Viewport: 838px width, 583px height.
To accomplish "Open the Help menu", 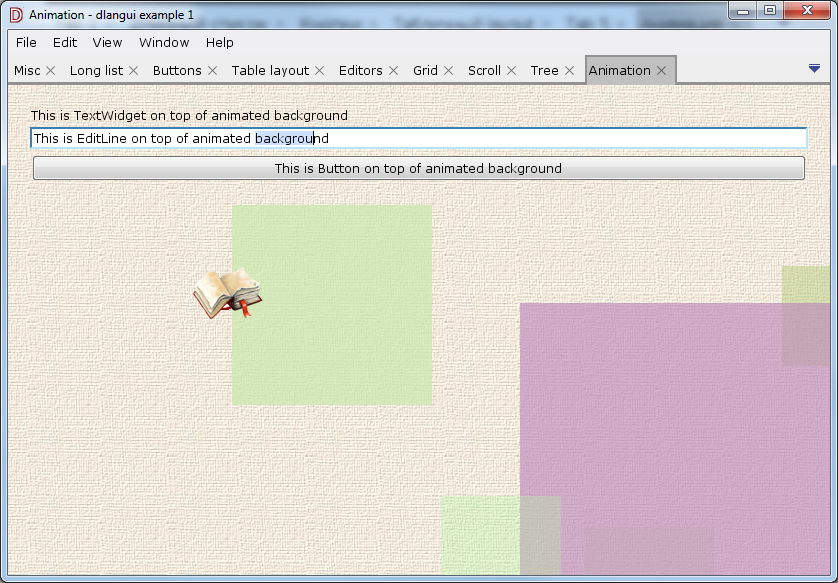I will [219, 43].
